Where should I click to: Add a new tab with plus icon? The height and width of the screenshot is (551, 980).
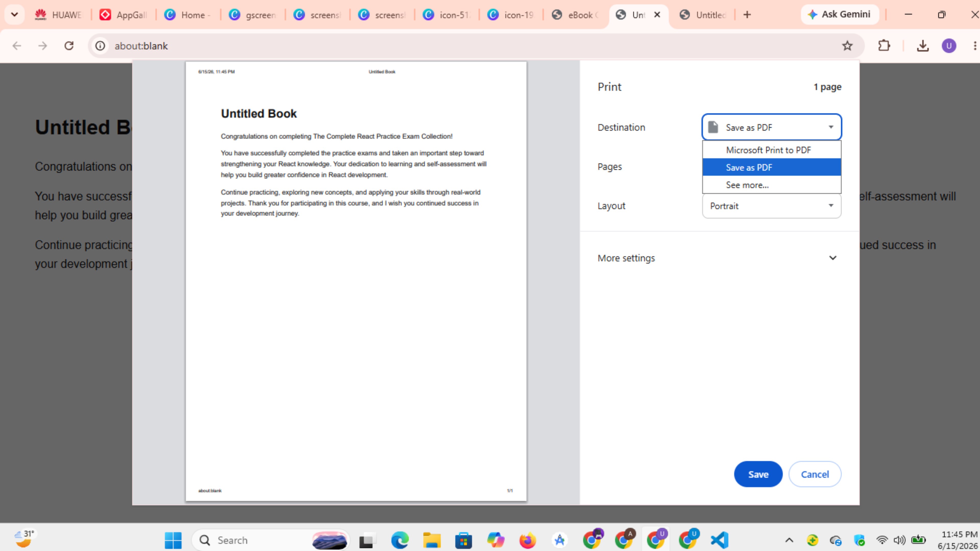point(747,15)
